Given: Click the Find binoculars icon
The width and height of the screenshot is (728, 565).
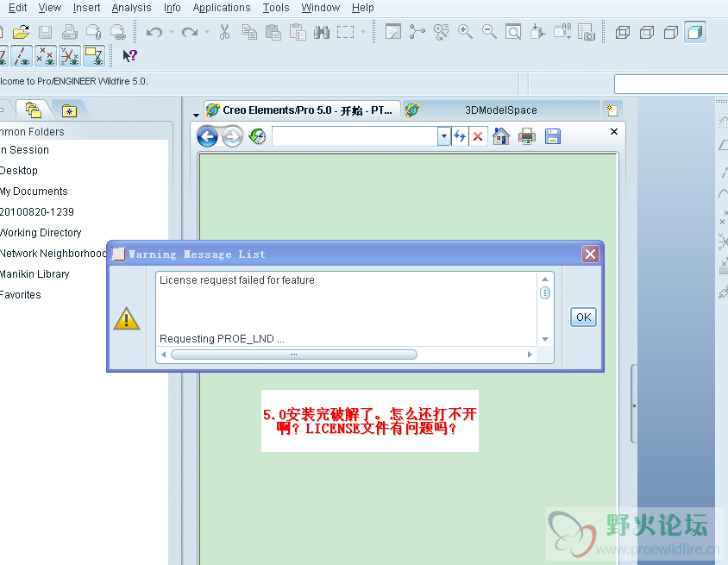Looking at the screenshot, I should tap(321, 32).
